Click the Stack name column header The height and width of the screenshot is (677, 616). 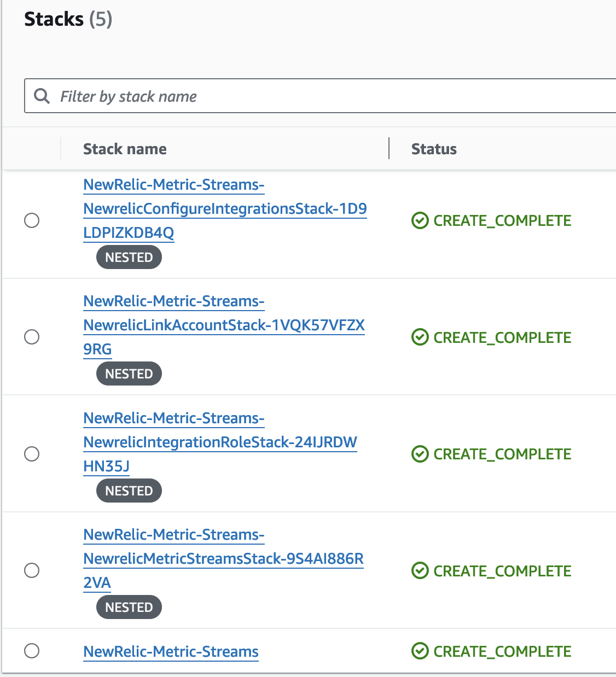pyautogui.click(x=125, y=148)
